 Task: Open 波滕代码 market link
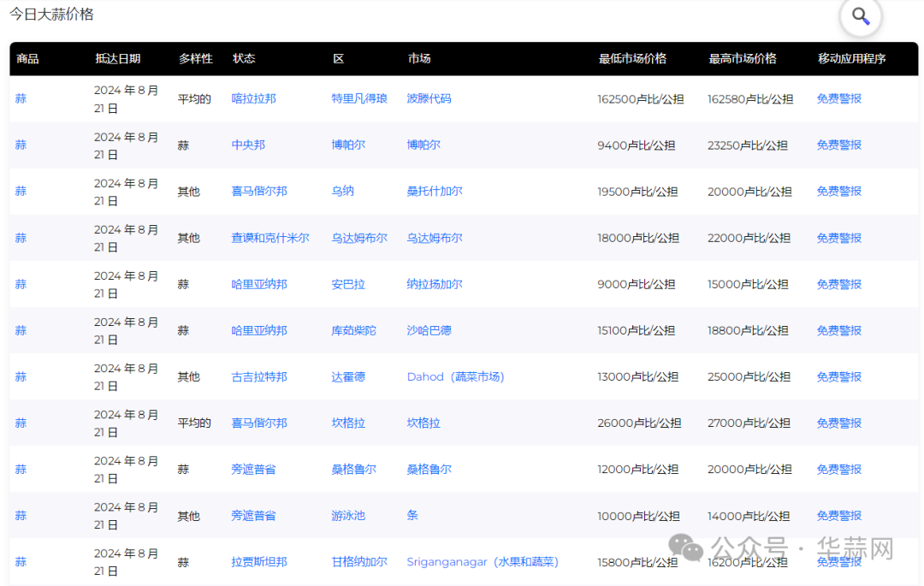pyautogui.click(x=429, y=99)
